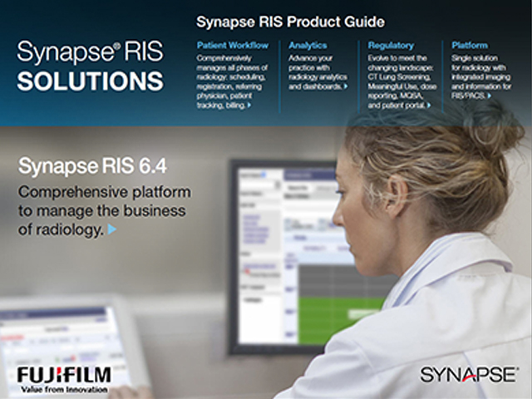Select the Regulatory section heading
The width and height of the screenshot is (532, 399).
[x=392, y=44]
